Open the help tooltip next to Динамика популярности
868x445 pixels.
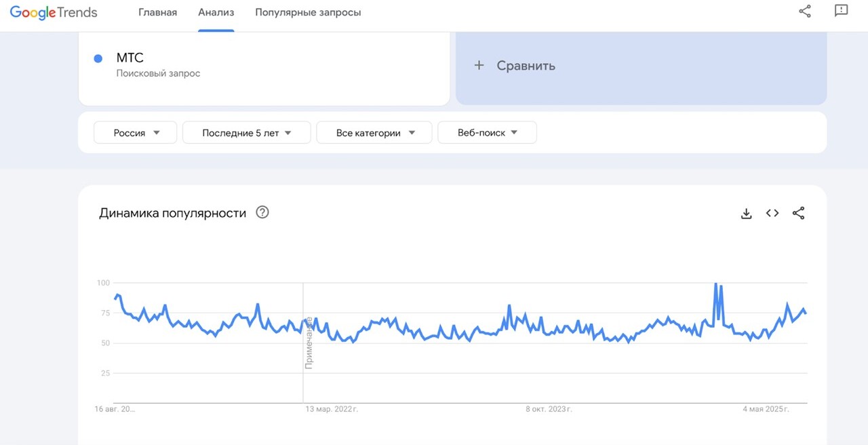262,212
